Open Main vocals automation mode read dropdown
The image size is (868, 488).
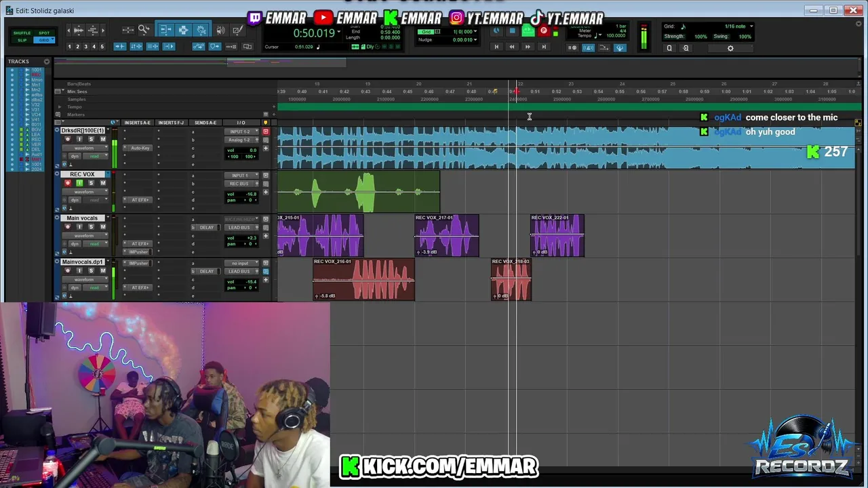pyautogui.click(x=95, y=244)
